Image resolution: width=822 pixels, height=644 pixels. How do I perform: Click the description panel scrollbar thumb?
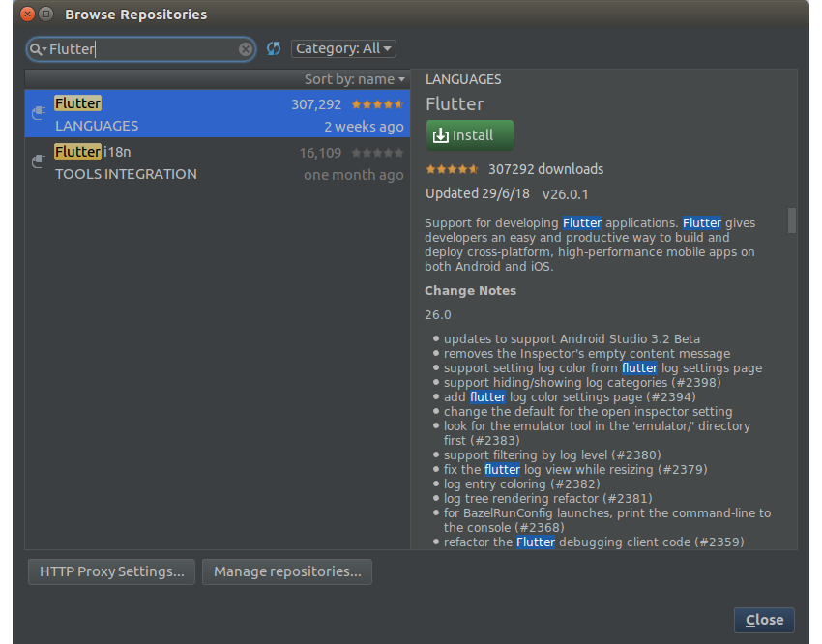(x=792, y=220)
